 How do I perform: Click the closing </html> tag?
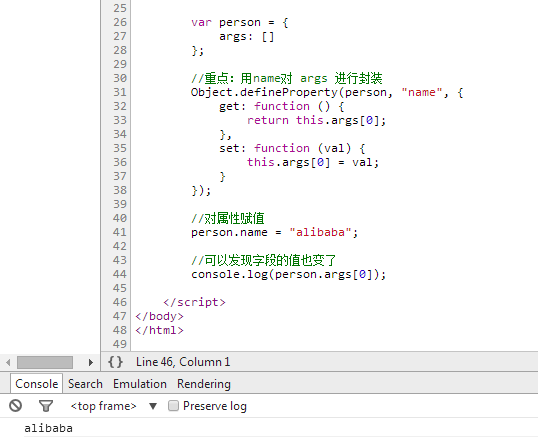(160, 330)
